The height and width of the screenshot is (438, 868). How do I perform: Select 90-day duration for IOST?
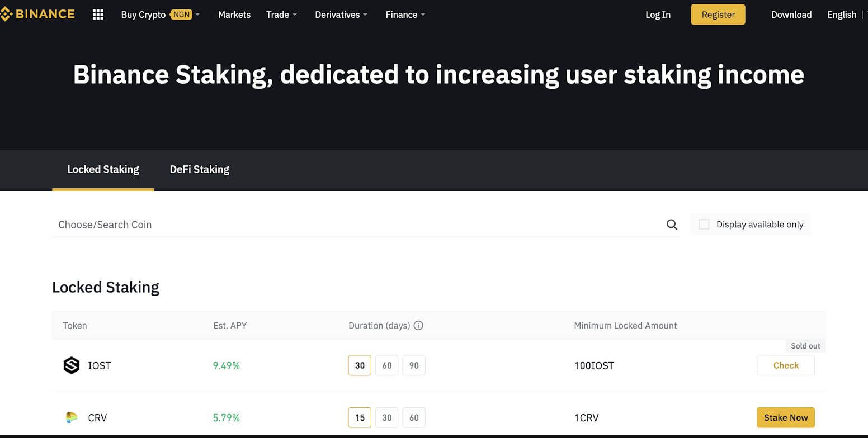click(x=414, y=365)
